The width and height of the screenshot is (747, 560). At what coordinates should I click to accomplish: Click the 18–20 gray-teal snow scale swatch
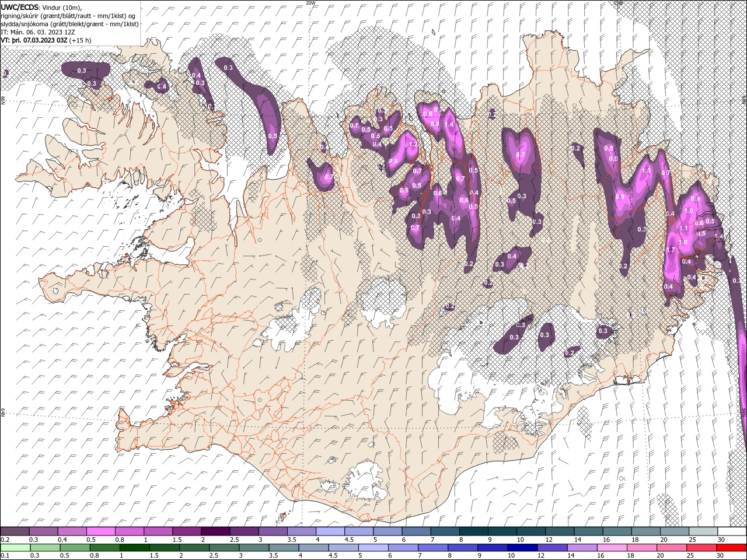[646, 531]
